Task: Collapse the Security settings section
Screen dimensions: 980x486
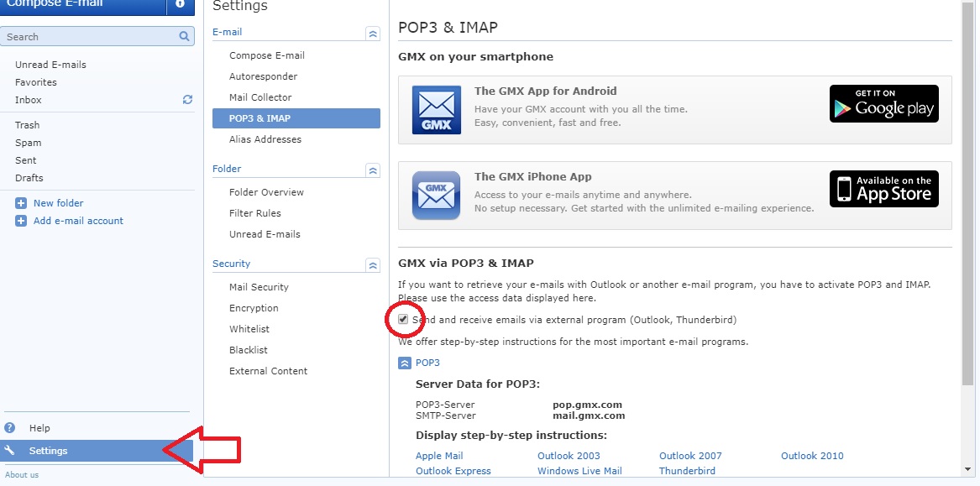Action: click(x=373, y=265)
